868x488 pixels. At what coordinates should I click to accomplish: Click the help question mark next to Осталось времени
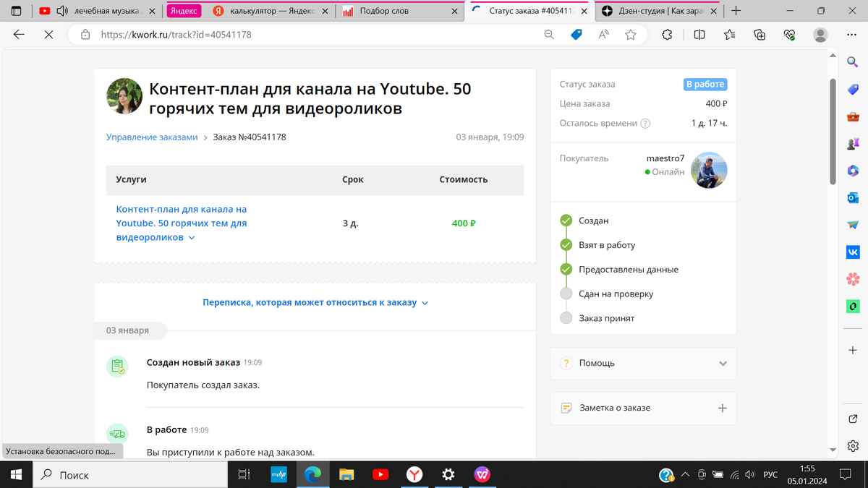[x=645, y=124]
